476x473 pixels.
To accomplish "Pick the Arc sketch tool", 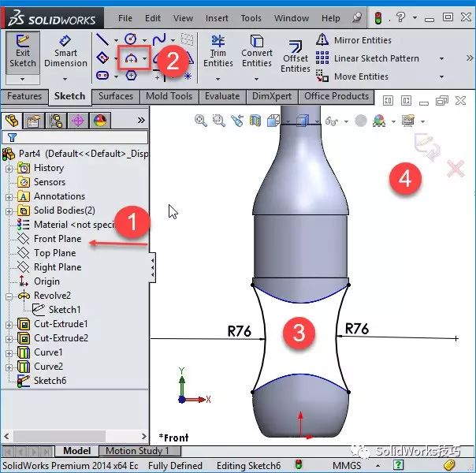I will click(131, 58).
